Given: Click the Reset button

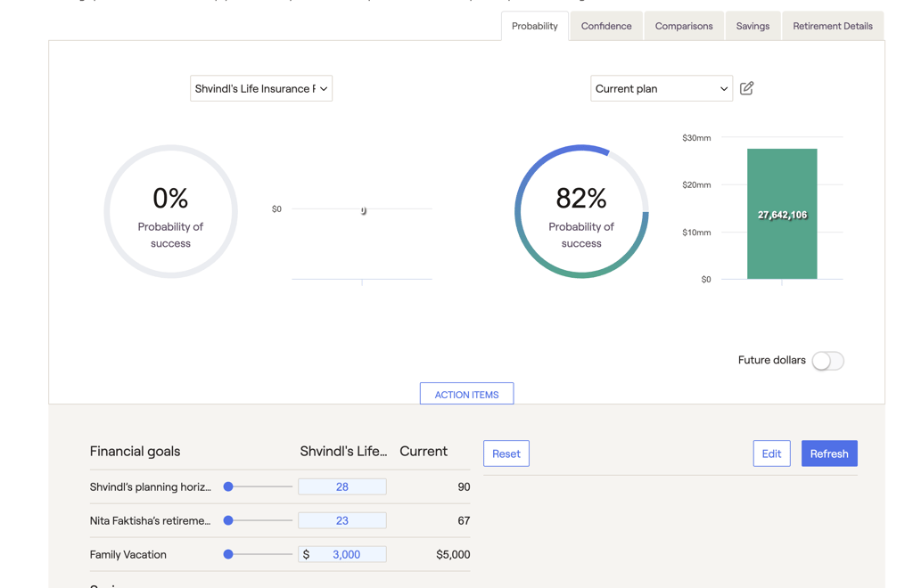Looking at the screenshot, I should pyautogui.click(x=506, y=453).
